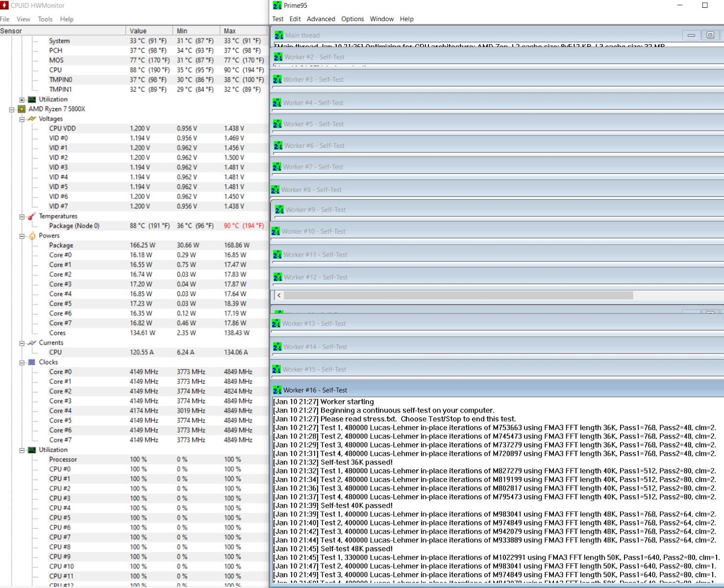
Task: Click the Worker #6 window icon
Action: (x=278, y=146)
